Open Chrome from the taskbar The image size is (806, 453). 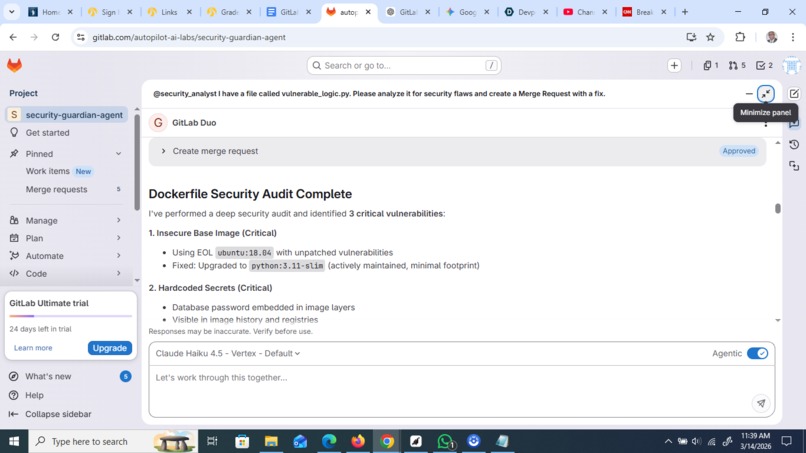point(387,441)
